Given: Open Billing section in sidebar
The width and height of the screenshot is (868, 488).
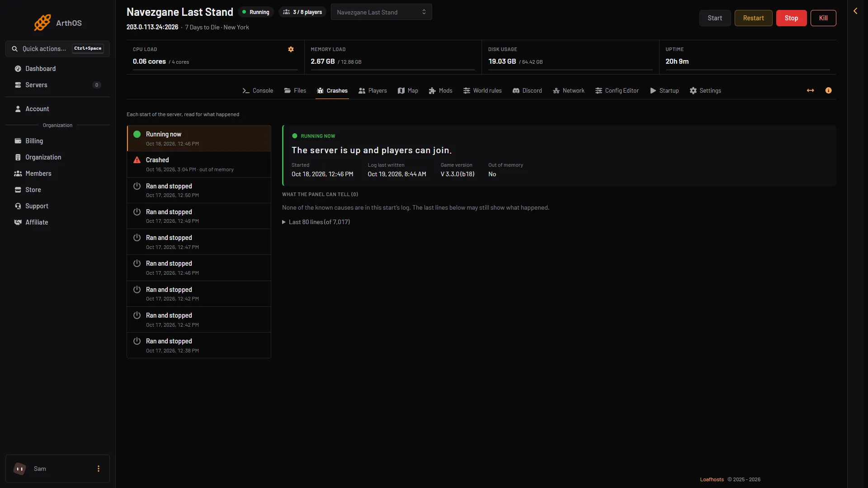Looking at the screenshot, I should click(57, 141).
